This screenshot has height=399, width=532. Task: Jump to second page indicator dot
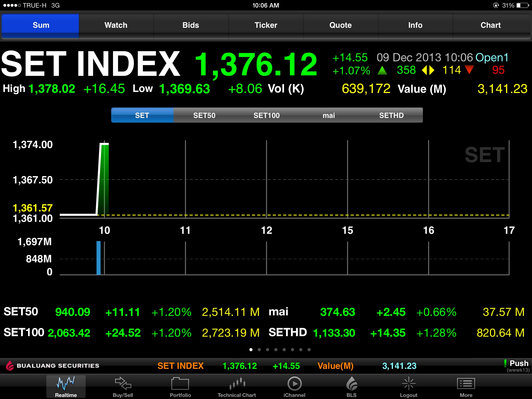click(x=259, y=350)
